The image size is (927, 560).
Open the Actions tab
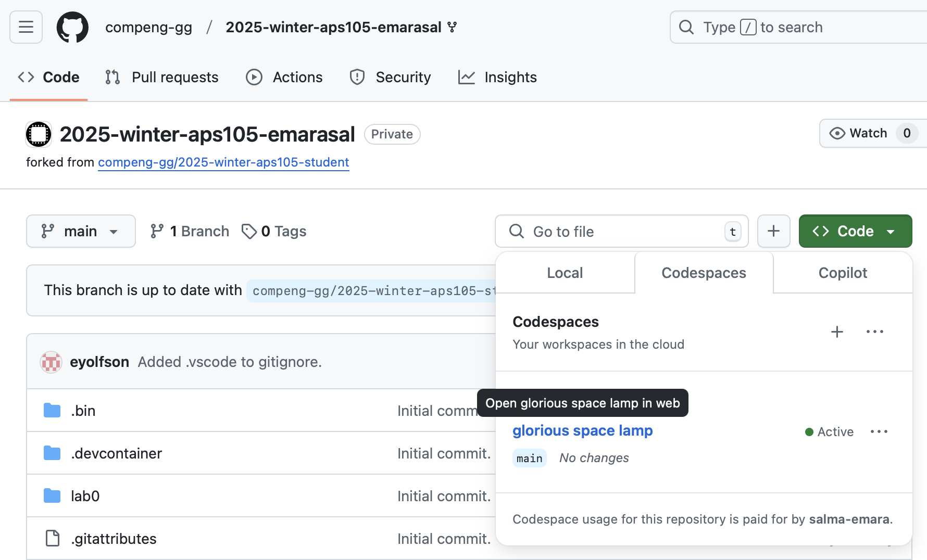[x=284, y=77]
